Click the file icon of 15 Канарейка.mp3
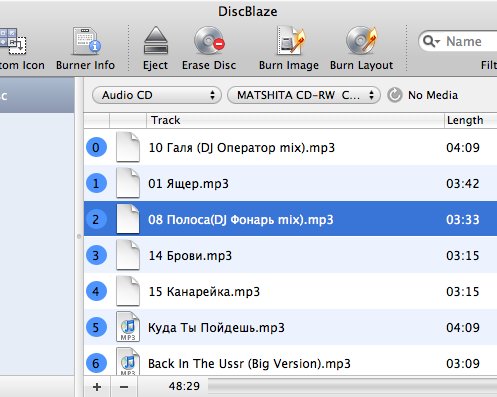Viewport: 497px width, 397px height. click(128, 291)
